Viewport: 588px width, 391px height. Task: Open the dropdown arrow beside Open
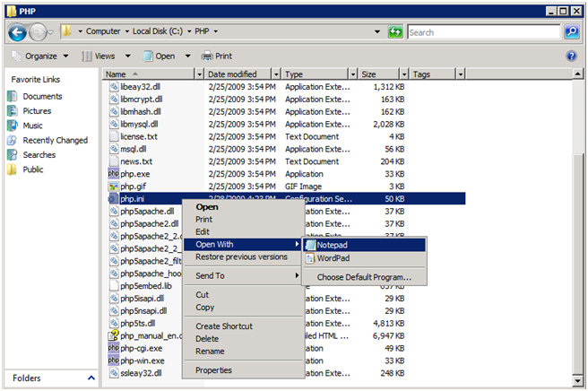pyautogui.click(x=188, y=56)
